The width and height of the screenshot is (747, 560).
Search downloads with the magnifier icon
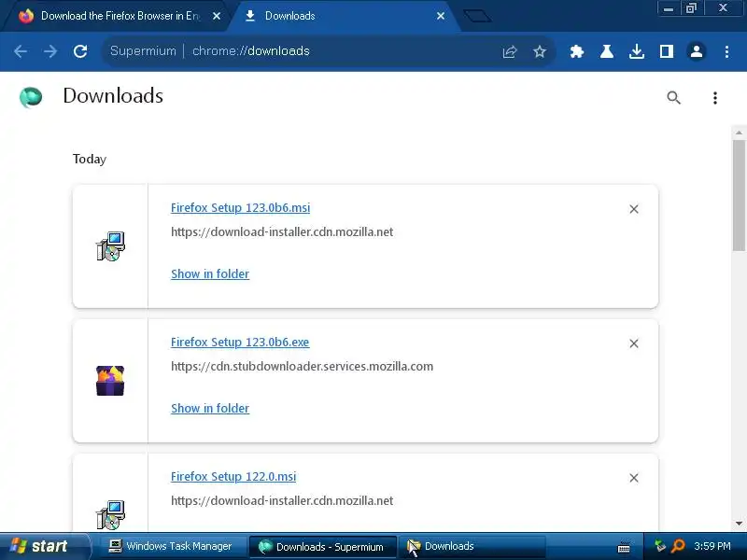tap(673, 98)
